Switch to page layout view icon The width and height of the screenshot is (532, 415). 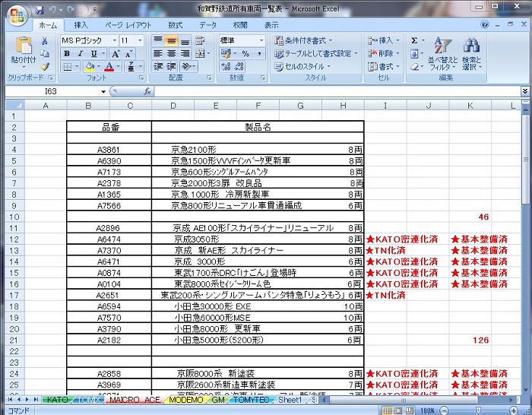pyautogui.click(x=398, y=410)
